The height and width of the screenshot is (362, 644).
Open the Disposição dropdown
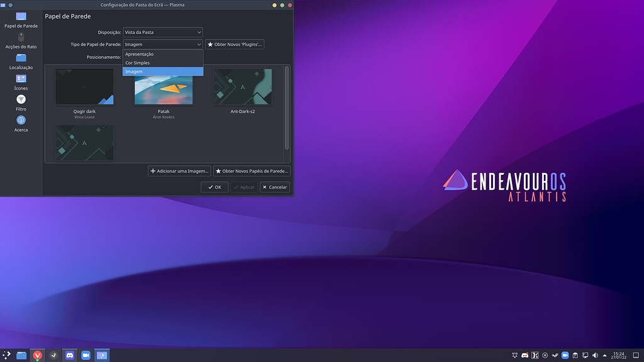click(162, 32)
